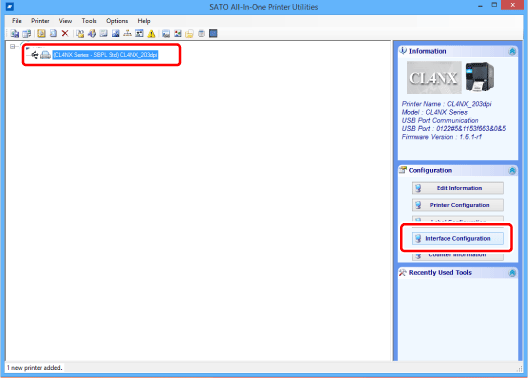The width and height of the screenshot is (528, 378).
Task: Click the yellow document toolbar icon
Action: [x=41, y=33]
